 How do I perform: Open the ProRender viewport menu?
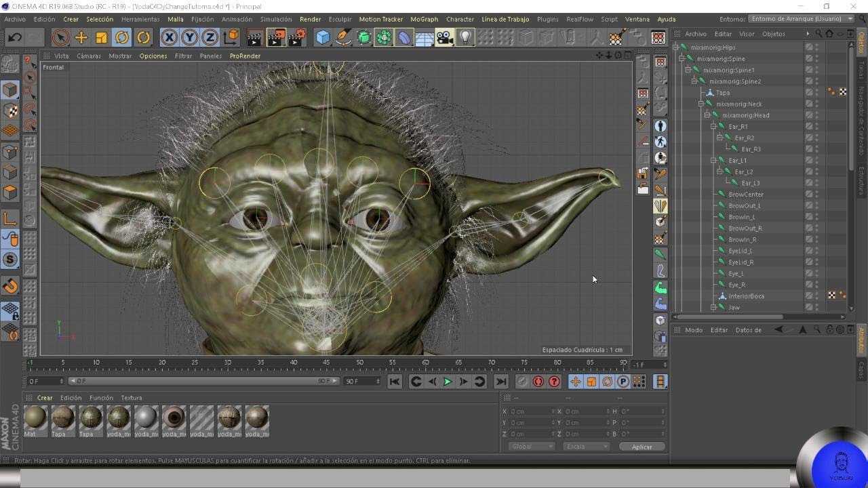[245, 56]
